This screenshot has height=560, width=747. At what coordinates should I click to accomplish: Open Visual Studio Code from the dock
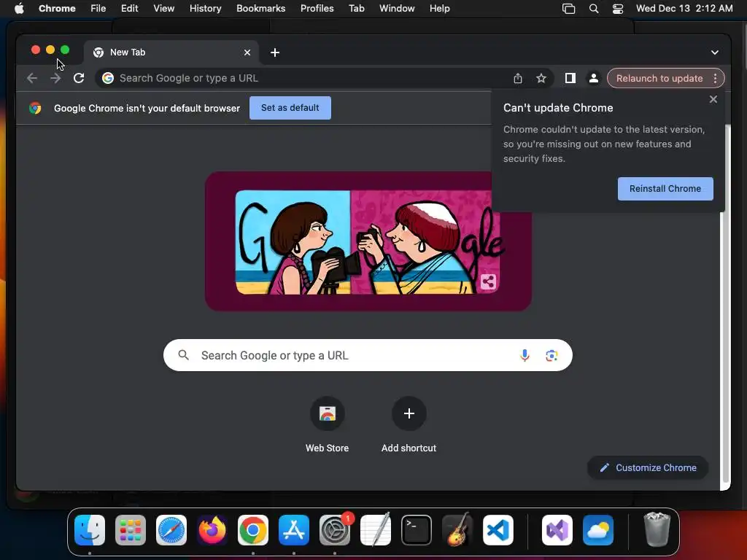(x=498, y=530)
